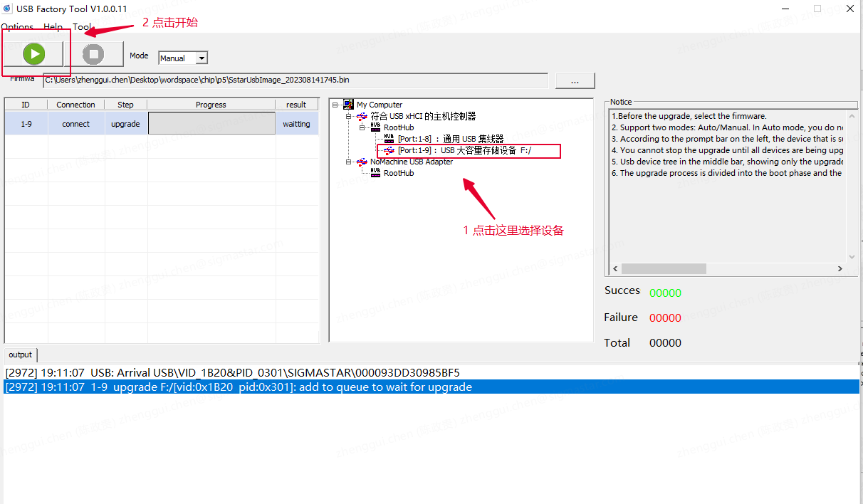Screen dimensions: 863x504
Task: Click the USB Factory Tool title bar icon
Action: (x=7, y=9)
